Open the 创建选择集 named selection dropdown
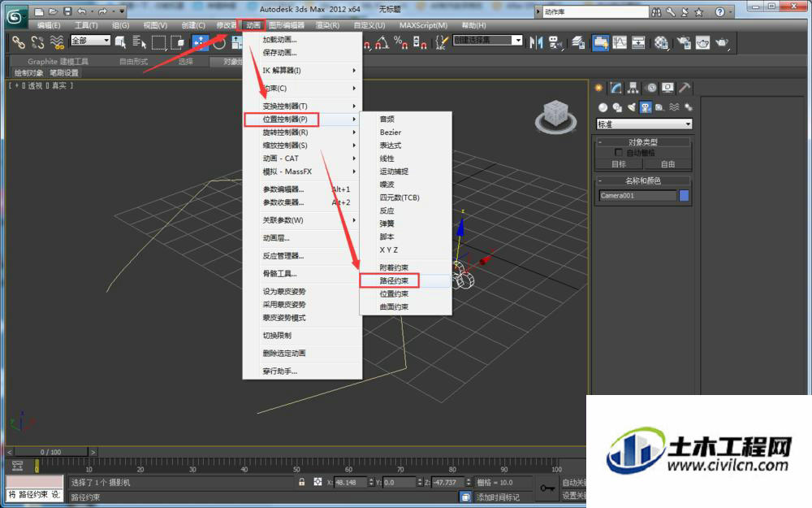812x508 pixels. pyautogui.click(x=487, y=40)
